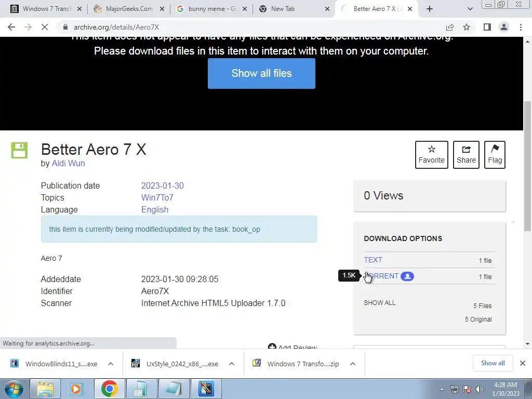532x399 pixels.
Task: Bookmark this page with the star icon
Action: pyautogui.click(x=467, y=27)
